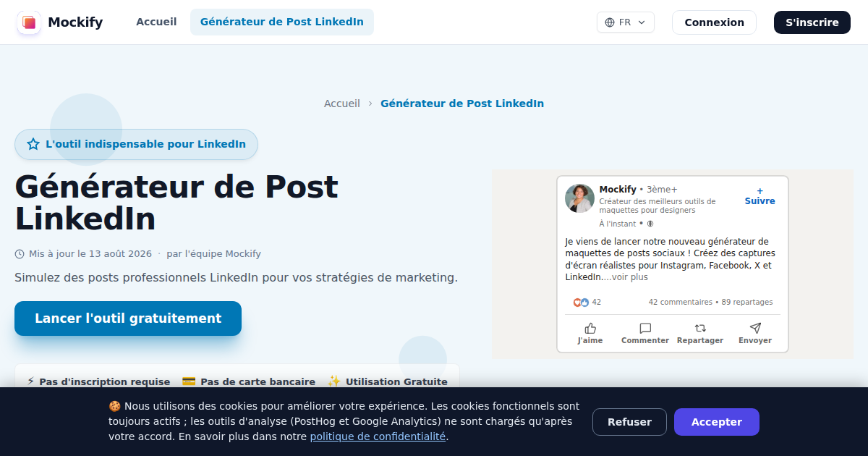Click the L'outil indispensable pour LinkedIn badge

tap(136, 144)
